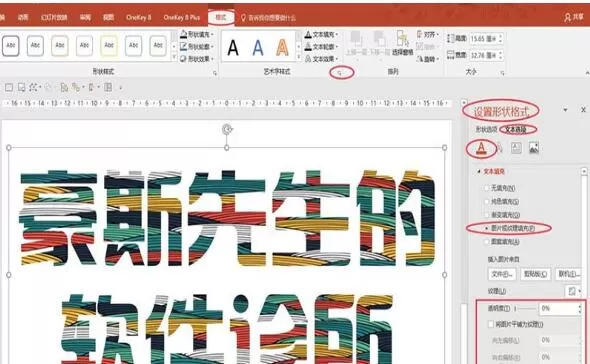Collapse the ribbon with the caret
Screen dimensions: 590x364
[x=587, y=73]
